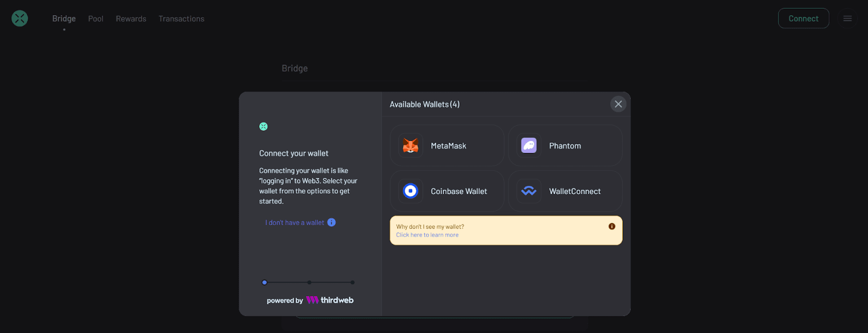This screenshot has height=333, width=868.
Task: Click the WalletConnect wave icon
Action: (x=529, y=191)
